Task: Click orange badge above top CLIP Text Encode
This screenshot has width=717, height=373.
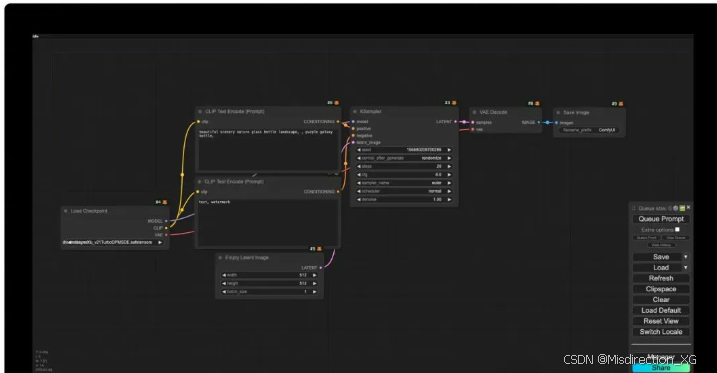Action: [337, 103]
